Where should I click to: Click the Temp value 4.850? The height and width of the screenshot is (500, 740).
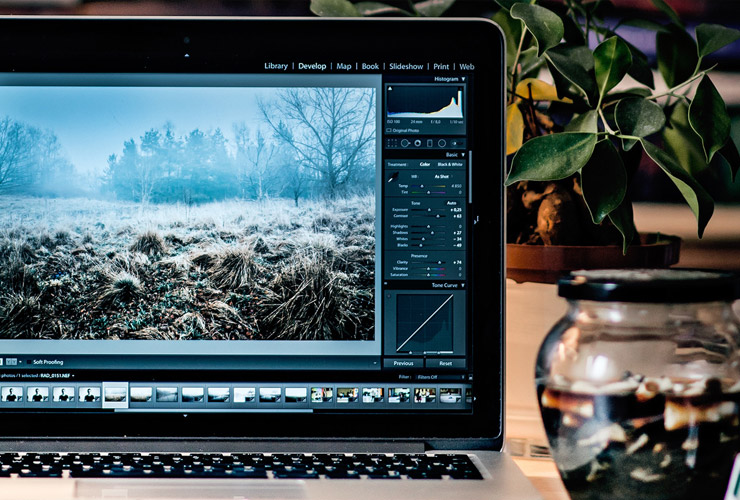(456, 186)
